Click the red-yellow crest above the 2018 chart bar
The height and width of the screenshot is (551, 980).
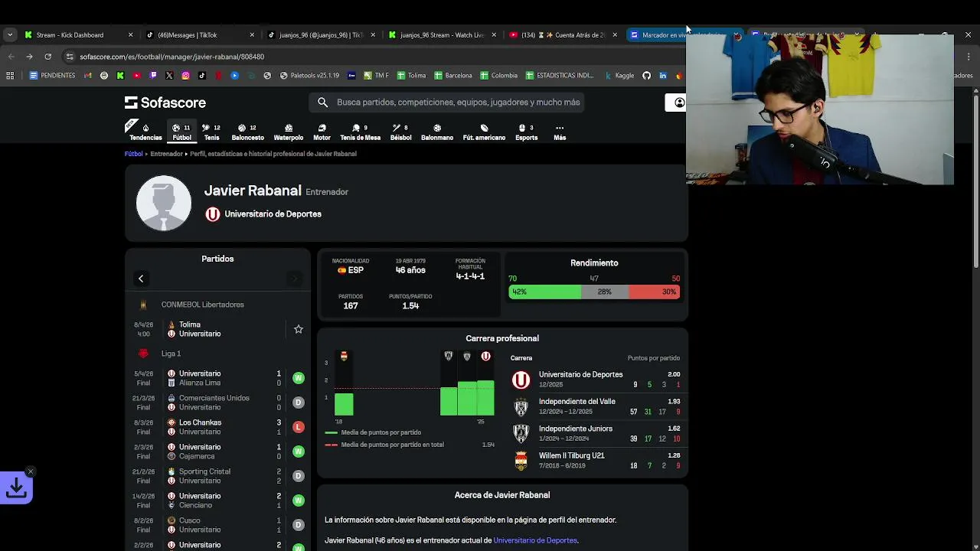344,356
